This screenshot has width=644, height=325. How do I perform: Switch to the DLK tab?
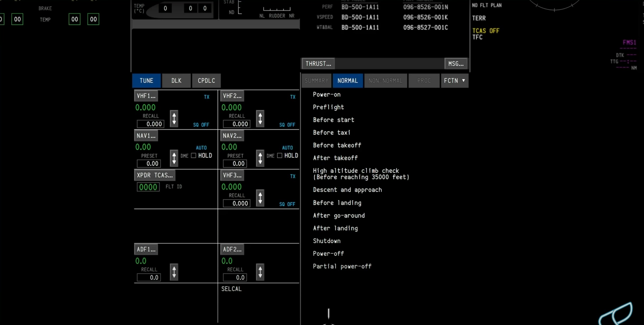[176, 80]
